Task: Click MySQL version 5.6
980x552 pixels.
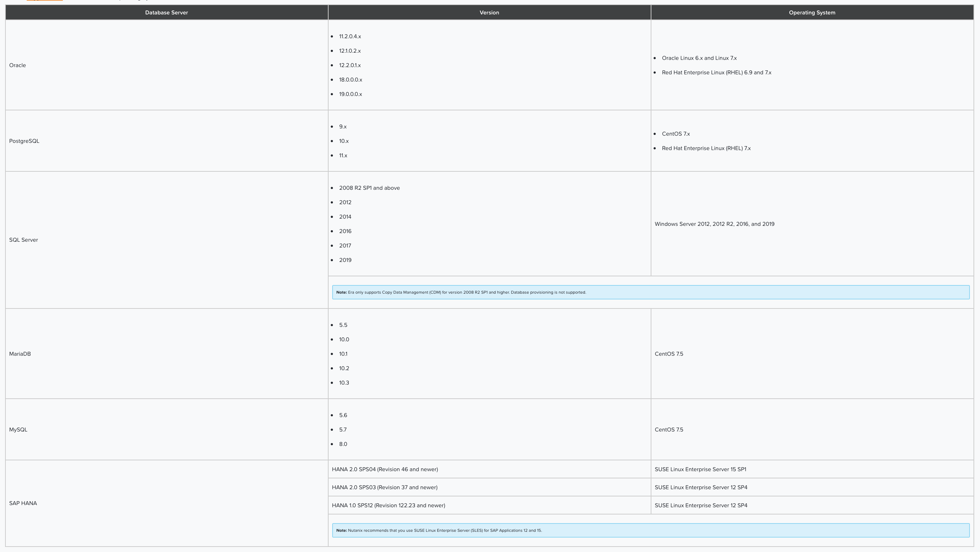Action: coord(343,415)
